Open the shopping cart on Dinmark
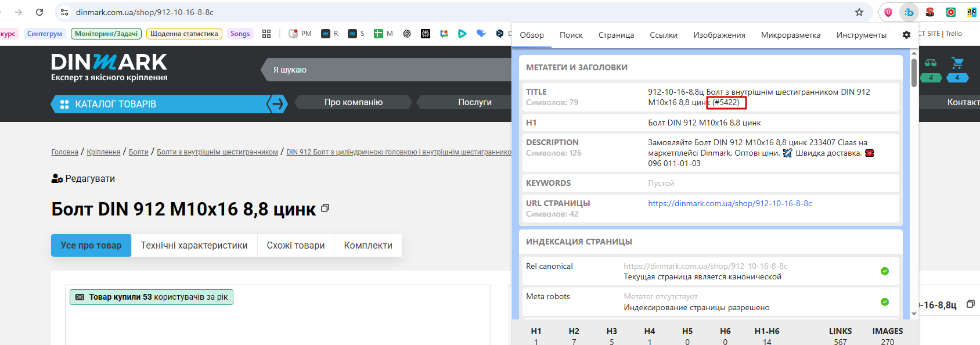The width and height of the screenshot is (980, 345). pyautogui.click(x=957, y=63)
